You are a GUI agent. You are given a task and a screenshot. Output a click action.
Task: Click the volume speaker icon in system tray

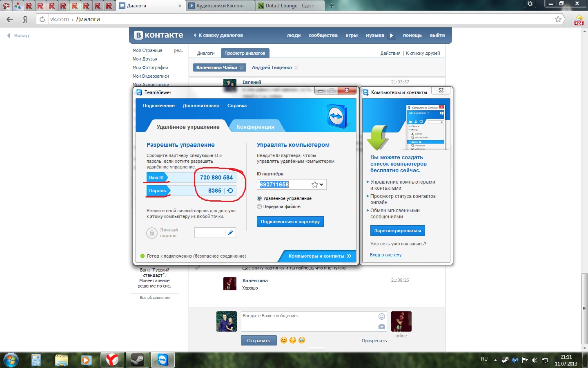coord(535,360)
